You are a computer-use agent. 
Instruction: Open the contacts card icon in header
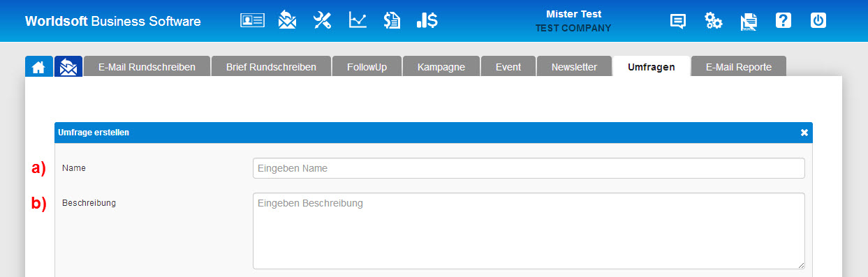point(252,20)
